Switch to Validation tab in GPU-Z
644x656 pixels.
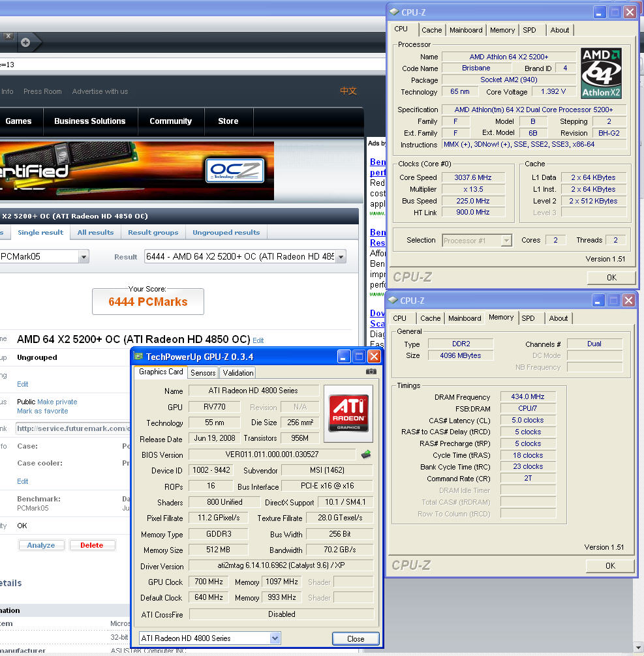[x=238, y=373]
